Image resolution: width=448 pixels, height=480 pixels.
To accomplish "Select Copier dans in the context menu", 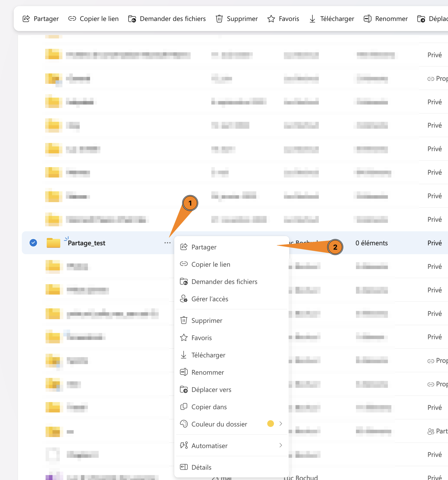I will tap(209, 407).
